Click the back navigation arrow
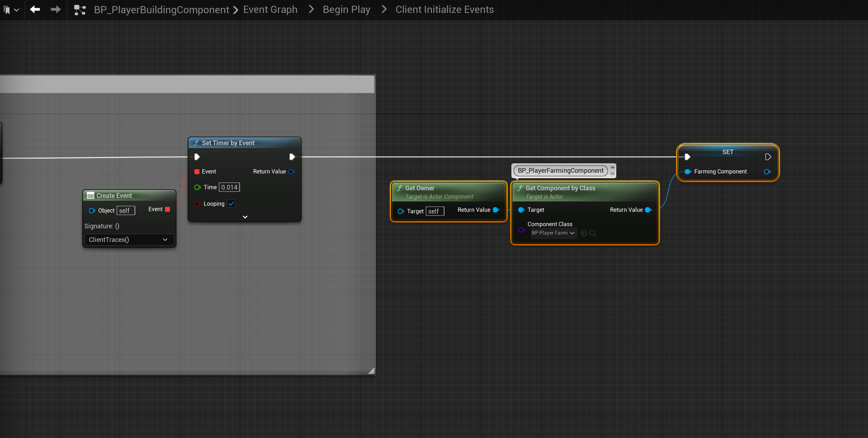This screenshot has width=868, height=438. click(x=35, y=9)
